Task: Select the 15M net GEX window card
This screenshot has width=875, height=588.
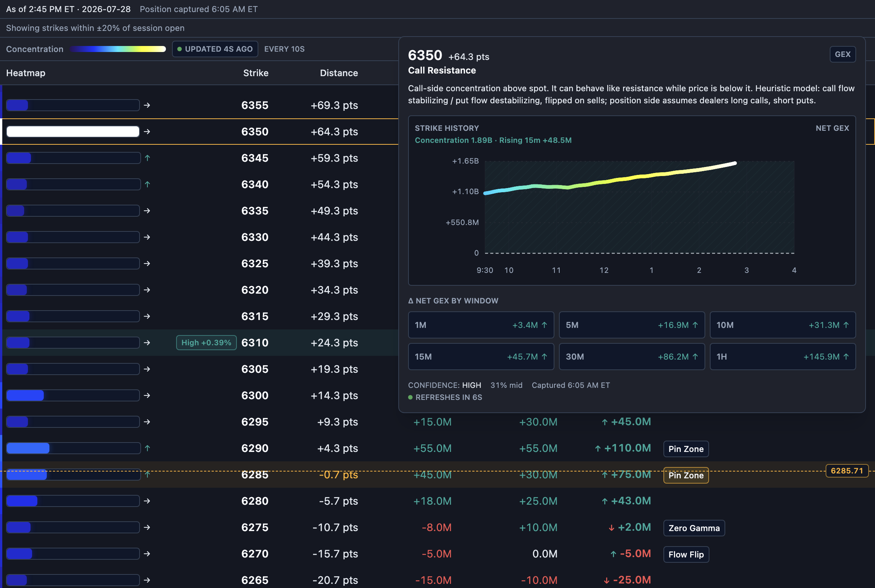Action: pos(481,357)
